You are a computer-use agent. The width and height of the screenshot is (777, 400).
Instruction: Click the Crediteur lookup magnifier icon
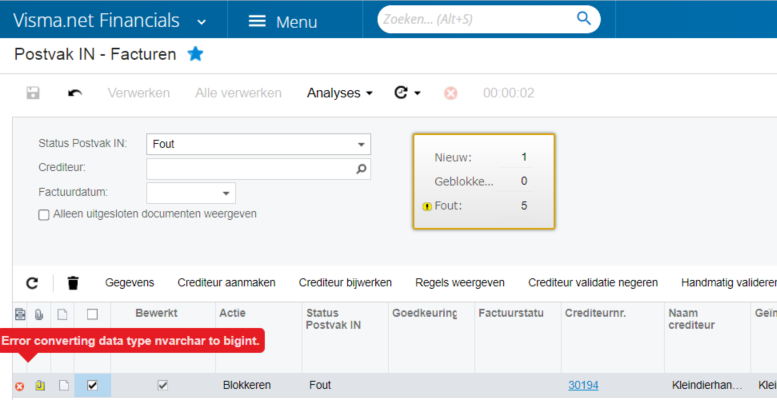(x=361, y=169)
